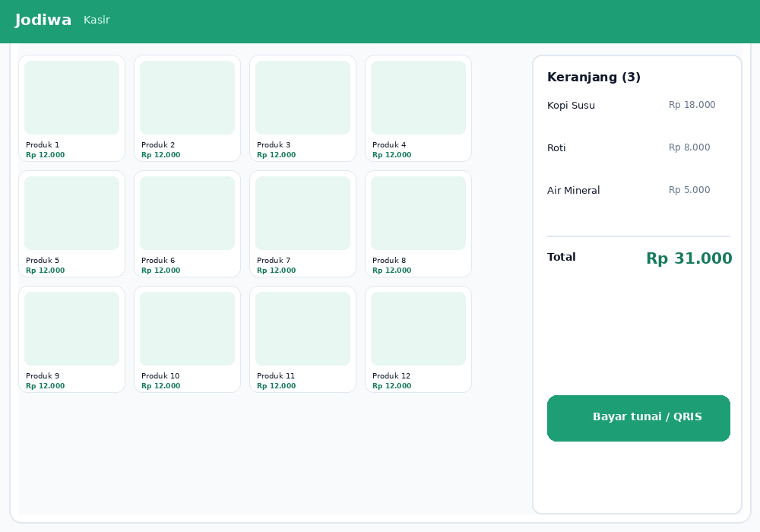Image resolution: width=760 pixels, height=532 pixels.
Task: Select the Produk 3 thumbnail image
Action: (303, 97)
